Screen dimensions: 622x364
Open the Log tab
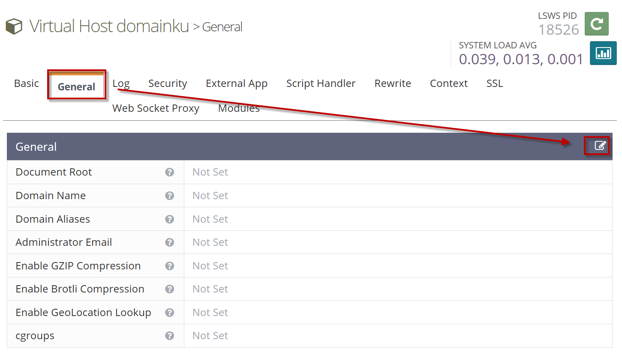tap(121, 84)
